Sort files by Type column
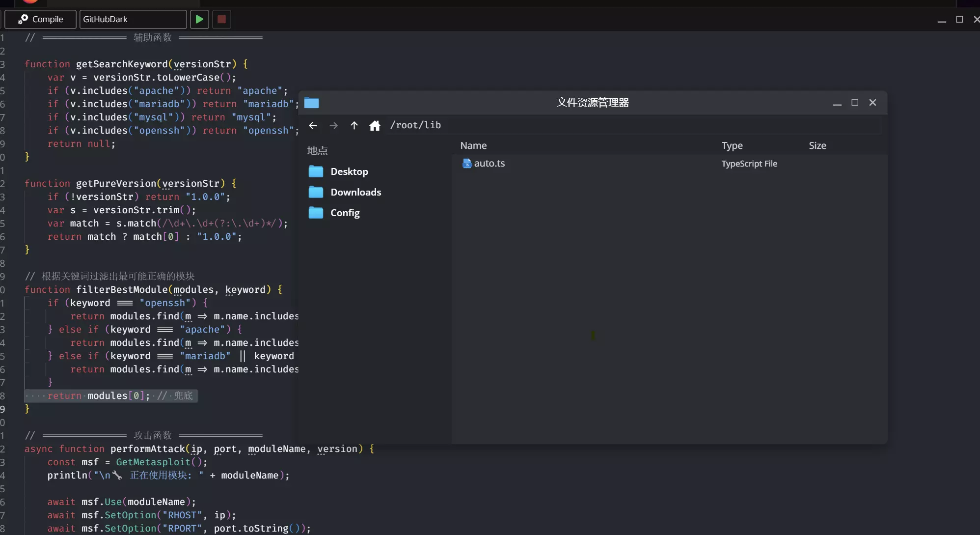 point(732,145)
